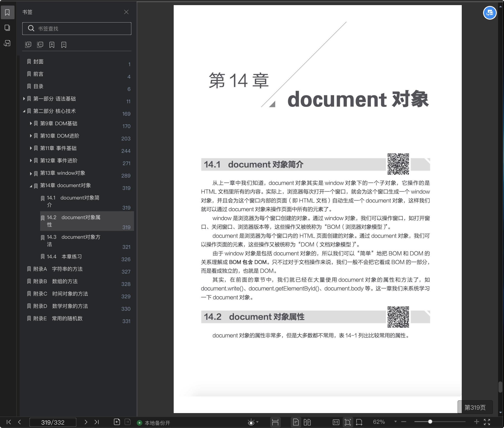
Task: Open bookmark 14.2 document对象属性
Action: pos(87,221)
